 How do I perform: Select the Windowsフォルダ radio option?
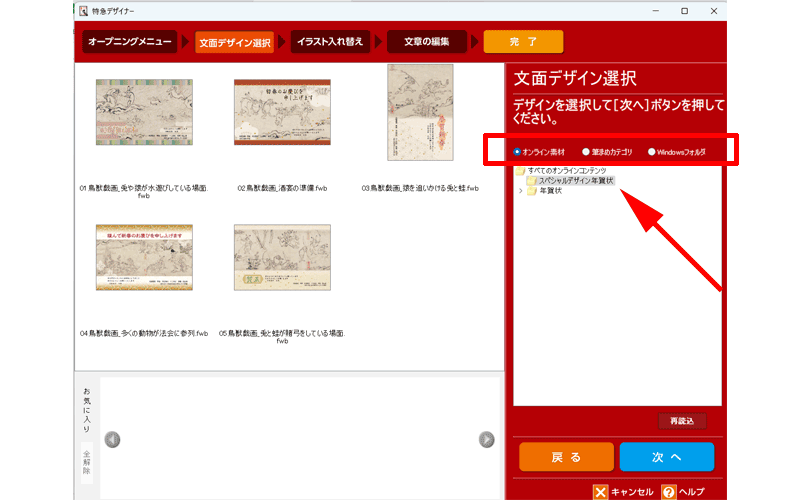point(652,152)
